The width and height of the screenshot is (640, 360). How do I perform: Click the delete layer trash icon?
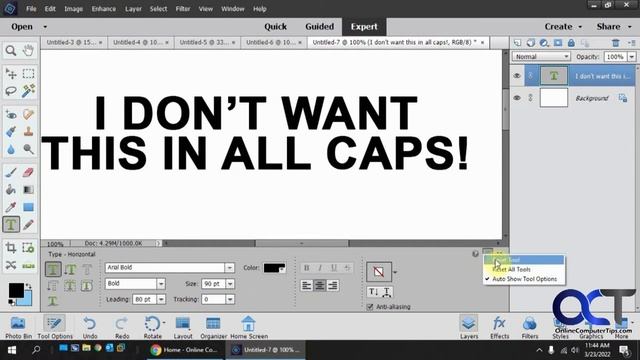(x=616, y=42)
